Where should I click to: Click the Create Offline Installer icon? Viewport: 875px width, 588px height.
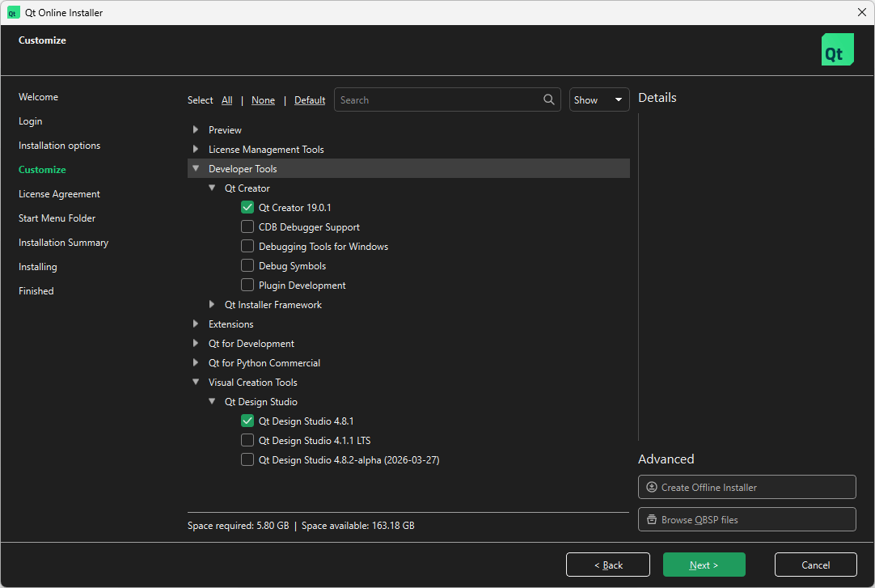coord(652,487)
